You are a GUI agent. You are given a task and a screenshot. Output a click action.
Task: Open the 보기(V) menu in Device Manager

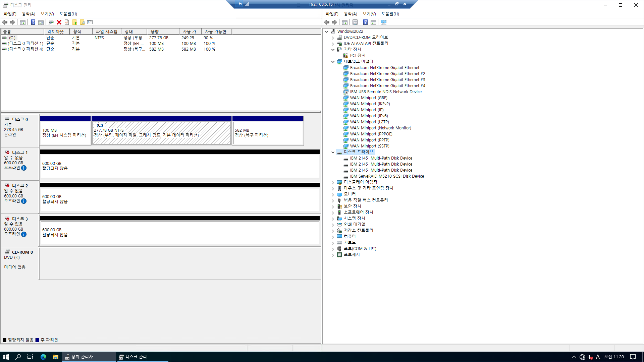pos(369,14)
